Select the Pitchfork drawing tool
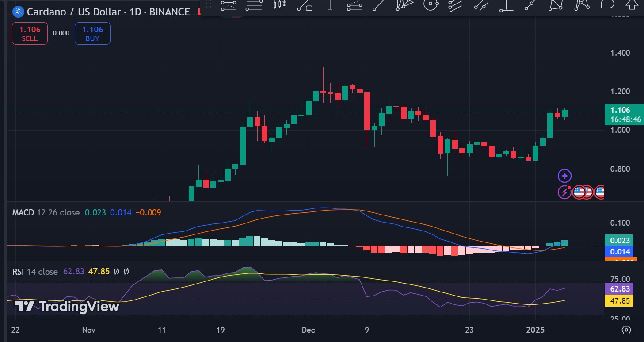 point(405,6)
